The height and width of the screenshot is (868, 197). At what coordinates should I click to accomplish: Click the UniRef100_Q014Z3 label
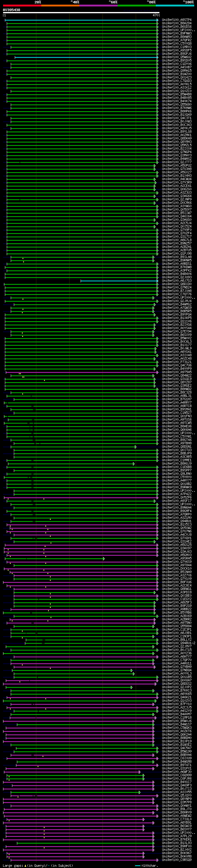[x=177, y=78]
